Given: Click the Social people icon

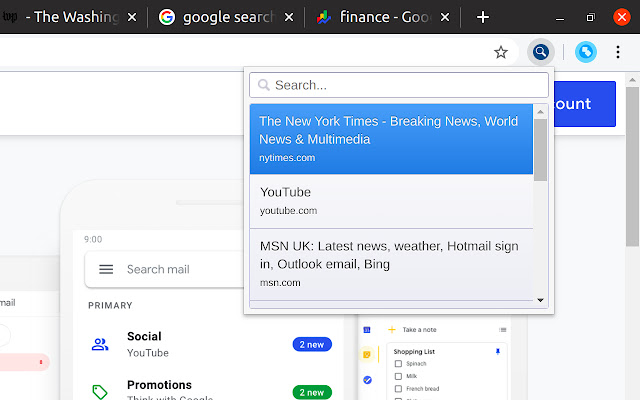Looking at the screenshot, I should coord(100,344).
